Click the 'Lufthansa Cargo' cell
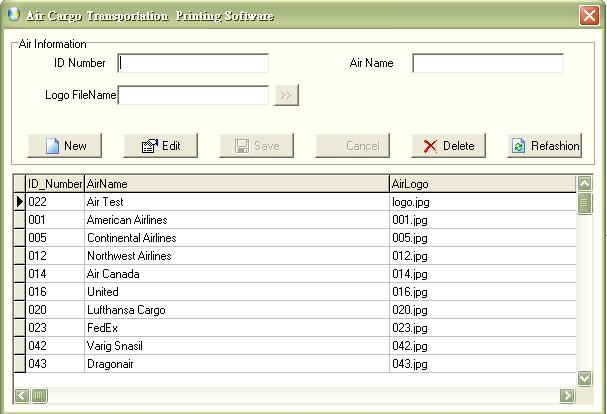The image size is (607, 414). click(x=237, y=310)
